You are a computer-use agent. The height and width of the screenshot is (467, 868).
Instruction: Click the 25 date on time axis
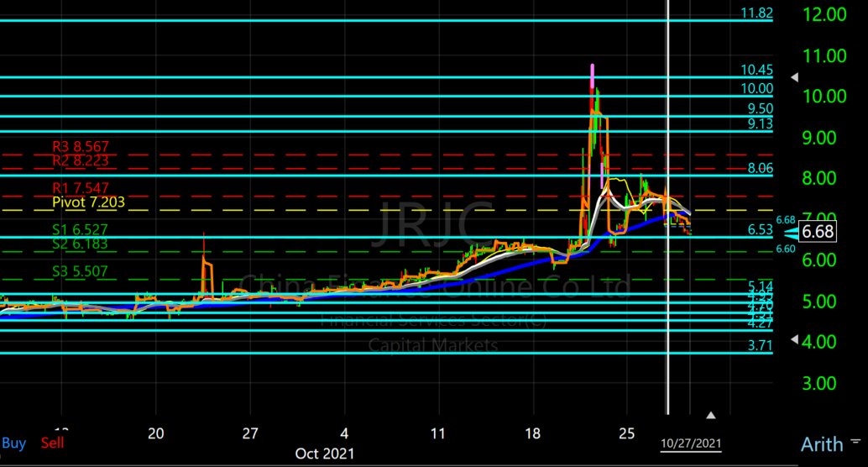[626, 433]
